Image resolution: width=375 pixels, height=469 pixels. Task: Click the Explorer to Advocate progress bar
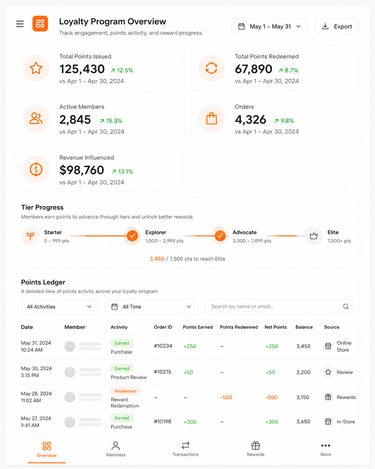199,236
